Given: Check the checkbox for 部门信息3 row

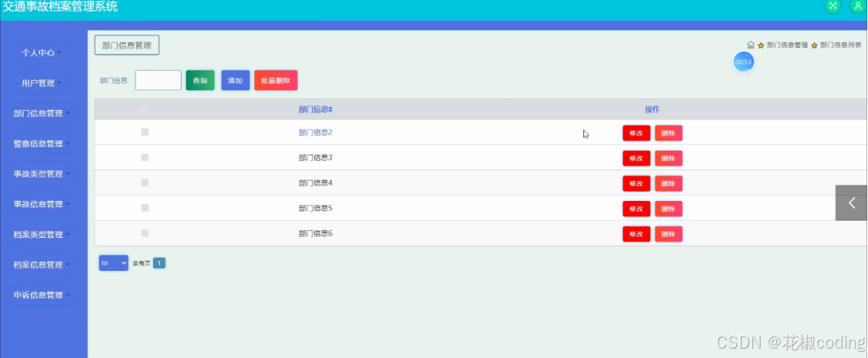Looking at the screenshot, I should (x=145, y=157).
